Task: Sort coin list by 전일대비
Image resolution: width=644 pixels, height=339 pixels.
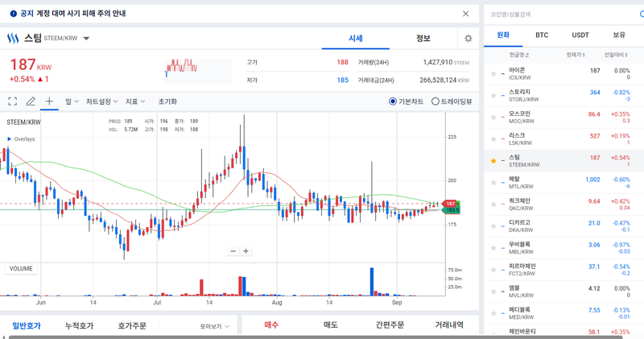Action: (616, 55)
